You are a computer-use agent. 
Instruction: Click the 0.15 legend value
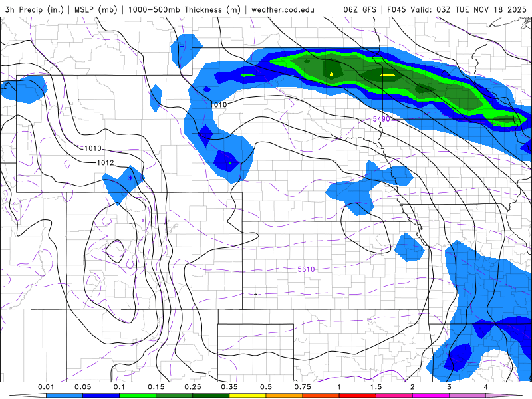tap(156, 387)
